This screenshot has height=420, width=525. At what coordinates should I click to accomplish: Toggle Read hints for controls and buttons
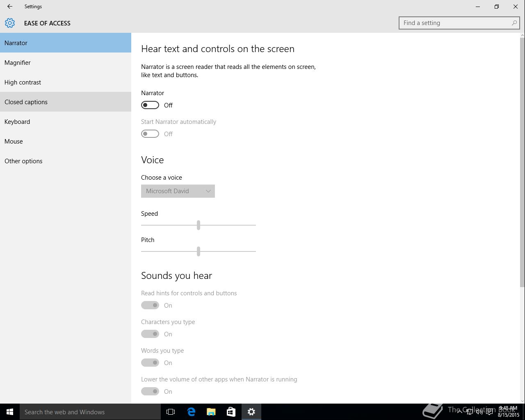150,305
